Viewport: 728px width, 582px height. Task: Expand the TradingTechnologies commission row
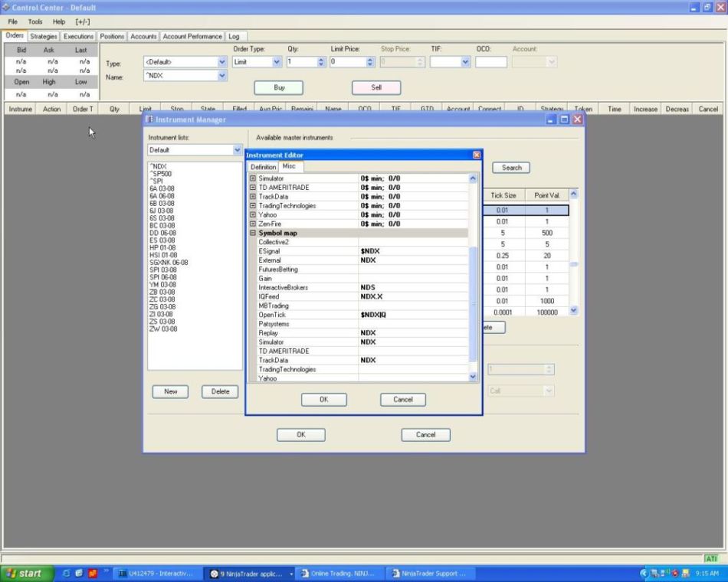click(253, 205)
